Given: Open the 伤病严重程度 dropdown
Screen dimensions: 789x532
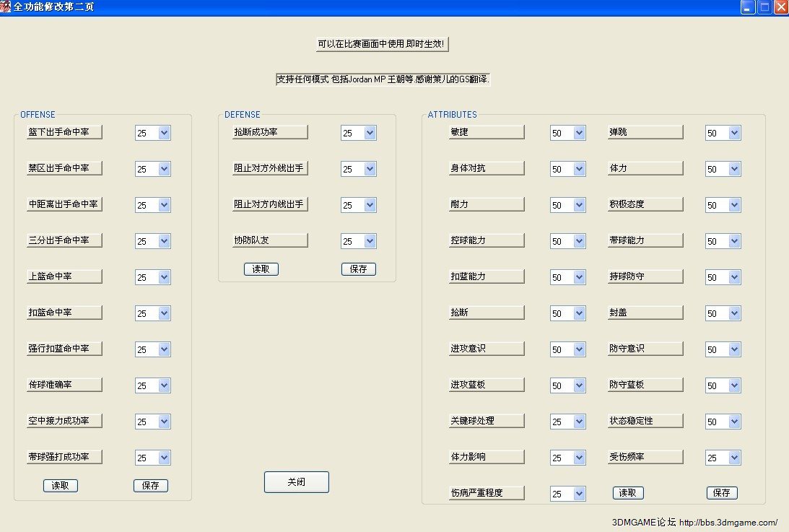Looking at the screenshot, I should click(x=579, y=494).
